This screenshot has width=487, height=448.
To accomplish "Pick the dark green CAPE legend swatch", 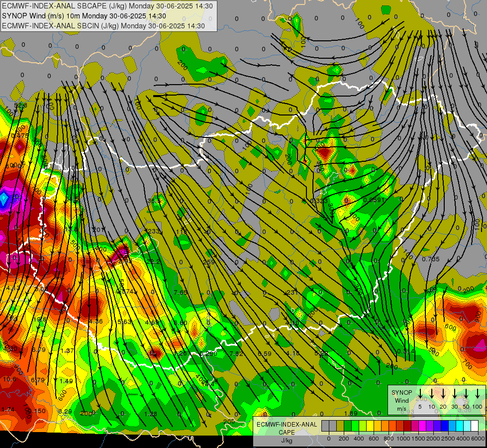I will (348, 426).
